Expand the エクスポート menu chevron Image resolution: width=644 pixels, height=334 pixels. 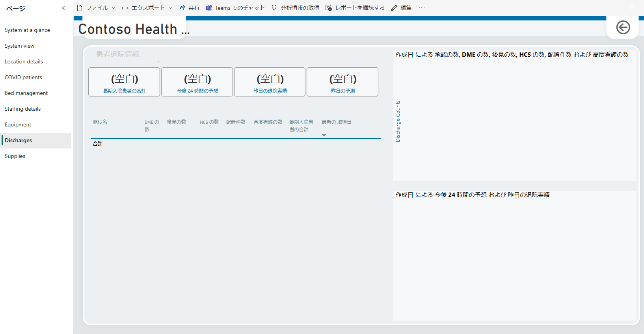(x=170, y=8)
